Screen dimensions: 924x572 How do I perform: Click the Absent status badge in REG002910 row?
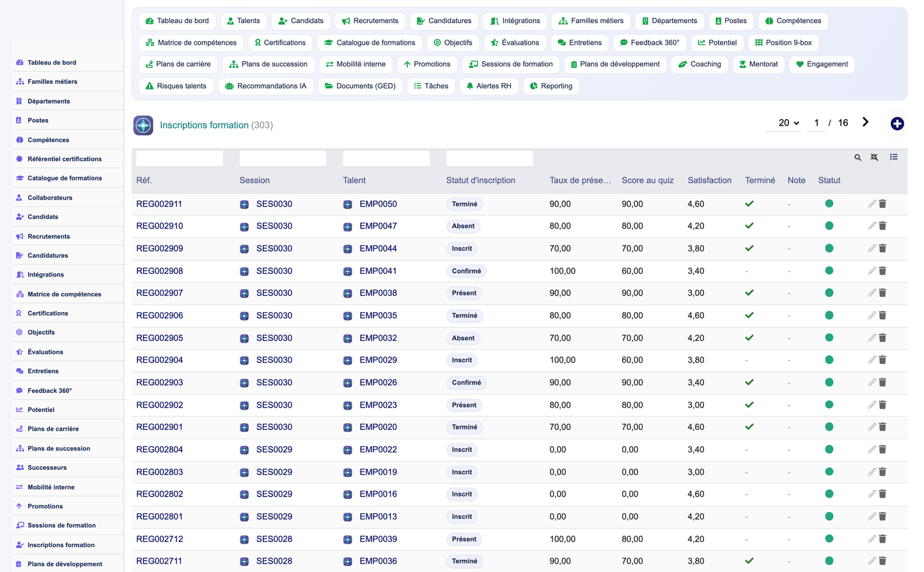(463, 226)
